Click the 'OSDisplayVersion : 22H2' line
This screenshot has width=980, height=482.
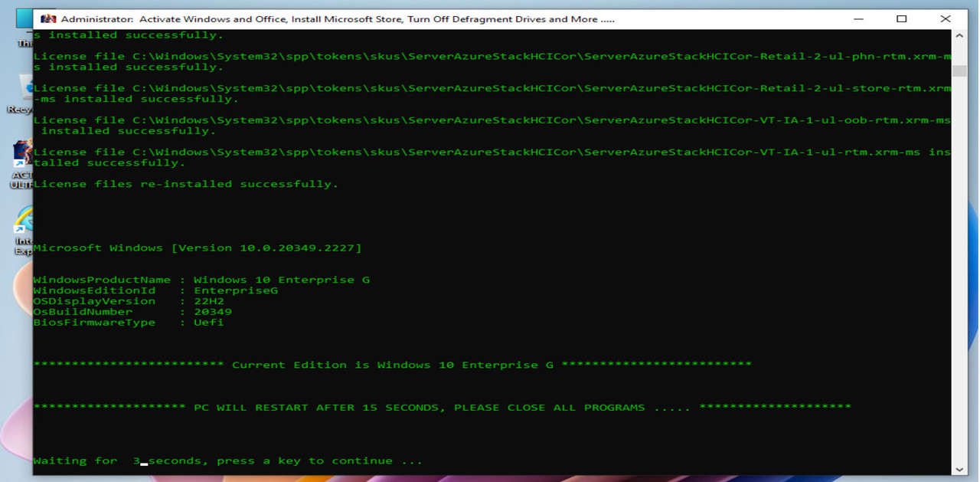coord(129,301)
